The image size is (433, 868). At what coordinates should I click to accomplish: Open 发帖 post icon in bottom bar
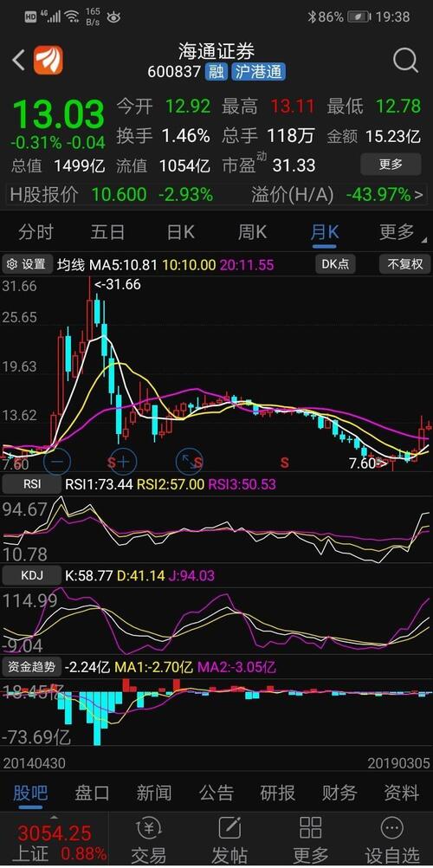pyautogui.click(x=229, y=840)
